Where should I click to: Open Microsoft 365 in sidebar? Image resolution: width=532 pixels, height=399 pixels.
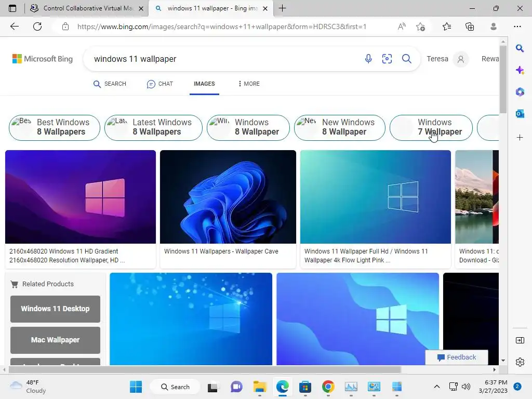tap(520, 91)
